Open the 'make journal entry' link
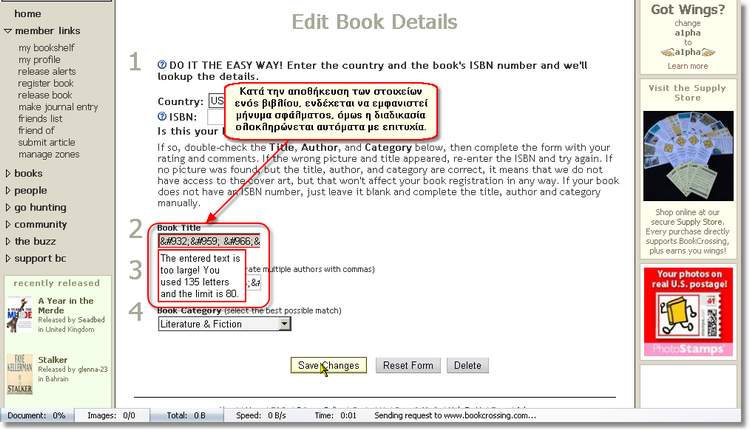This screenshot has width=750, height=431. 58,107
